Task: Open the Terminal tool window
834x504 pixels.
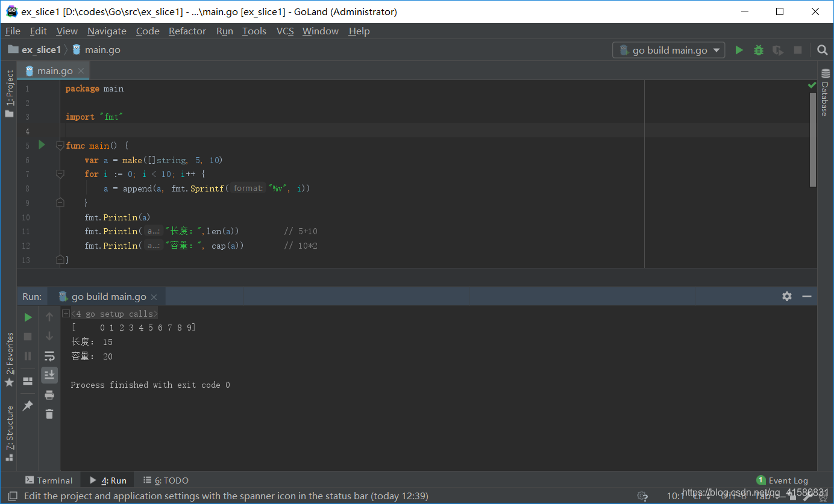Action: point(48,480)
